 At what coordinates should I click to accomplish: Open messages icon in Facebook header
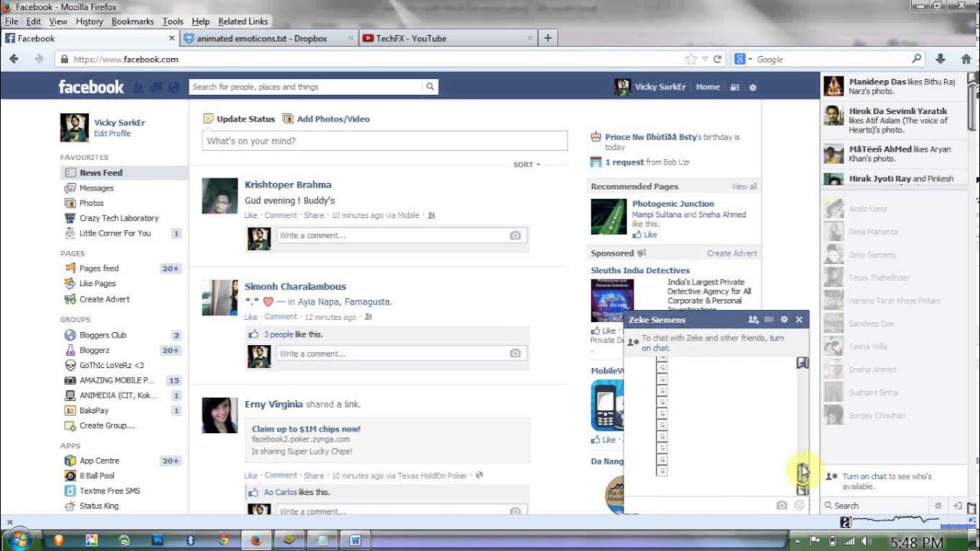point(156,87)
